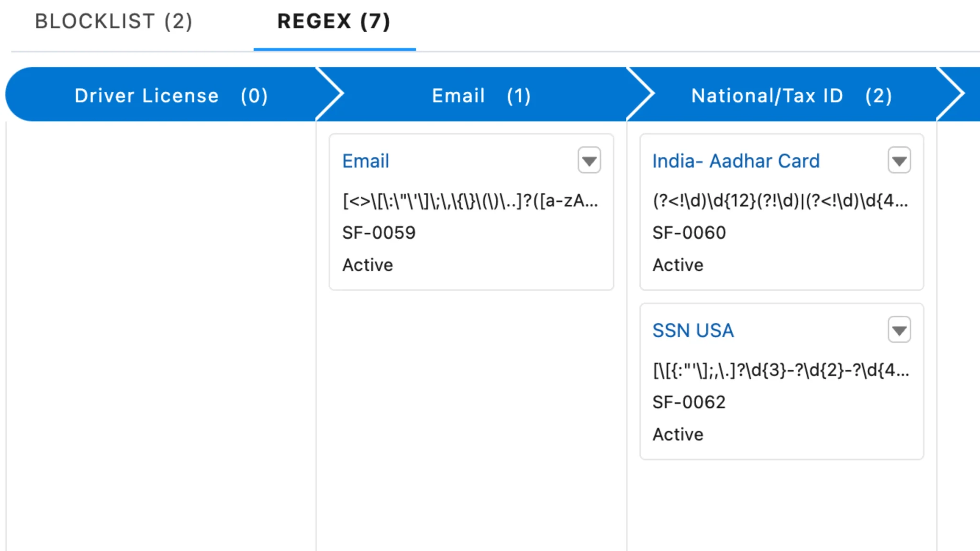Select the REGEX (7) tab
This screenshot has width=980, height=551.
pos(334,22)
